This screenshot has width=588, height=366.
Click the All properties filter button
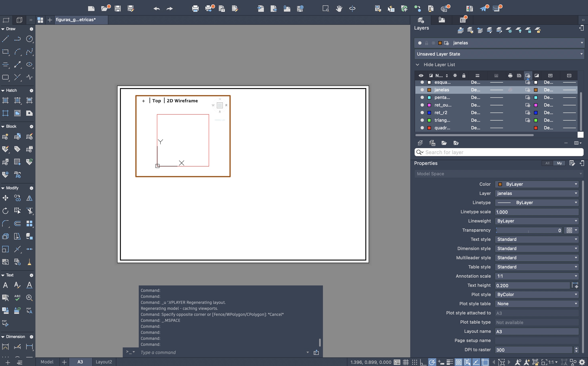(x=547, y=163)
